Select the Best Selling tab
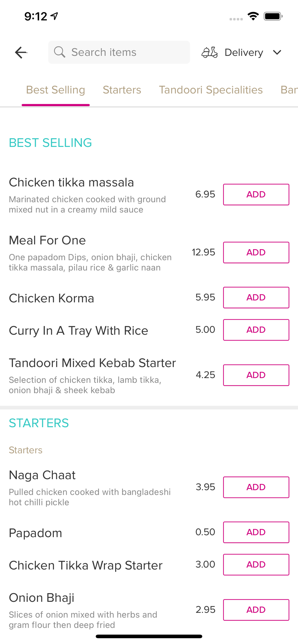Image resolution: width=298 pixels, height=644 pixels. coord(55,90)
